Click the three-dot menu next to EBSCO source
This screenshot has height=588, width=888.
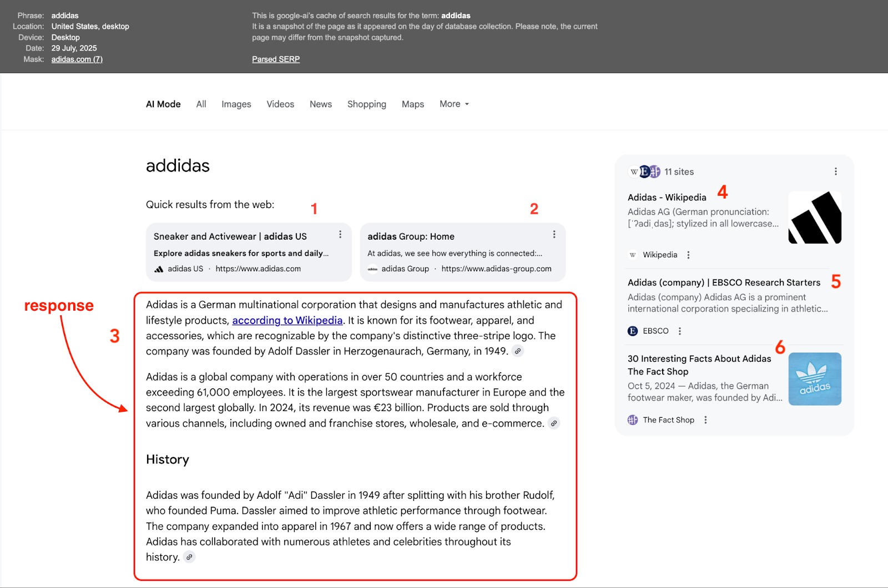(x=679, y=331)
